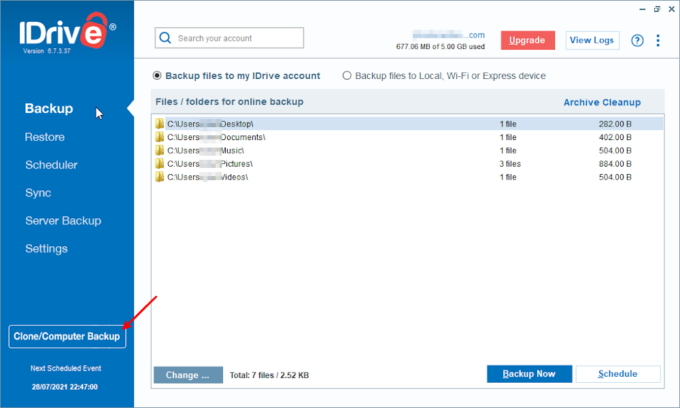Open the three-dot more options menu
This screenshot has width=680, height=408.
pyautogui.click(x=658, y=40)
